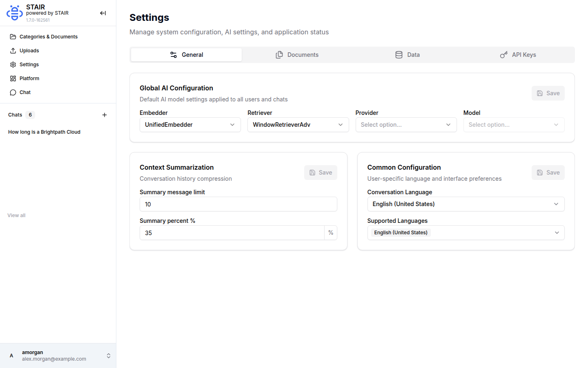This screenshot has width=588, height=368.
Task: Focus the Summary percent field
Action: [232, 233]
